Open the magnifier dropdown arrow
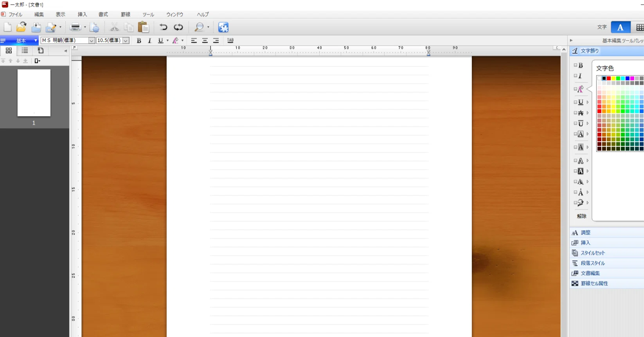The image size is (644, 337). pos(208,27)
